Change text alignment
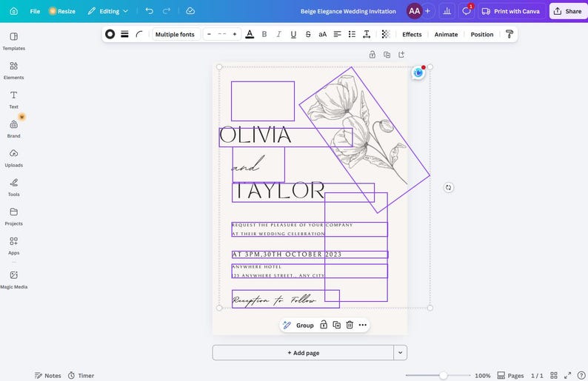Screen dimensions: 588x381 [x=337, y=34]
